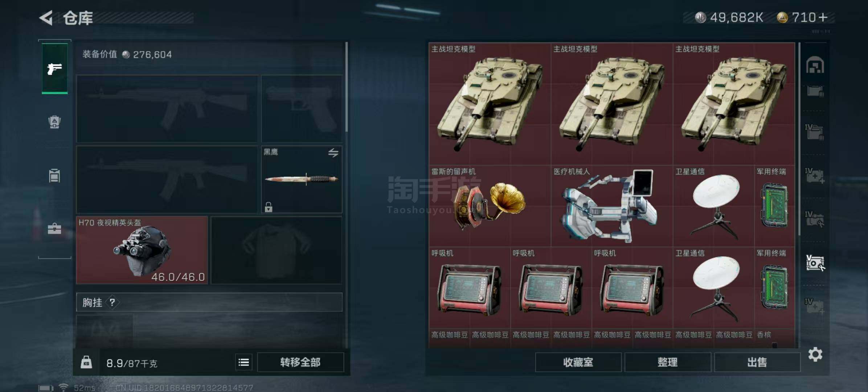868x392 pixels.
Task: Select the briefcase safe-box sidebar icon
Action: pyautogui.click(x=54, y=229)
